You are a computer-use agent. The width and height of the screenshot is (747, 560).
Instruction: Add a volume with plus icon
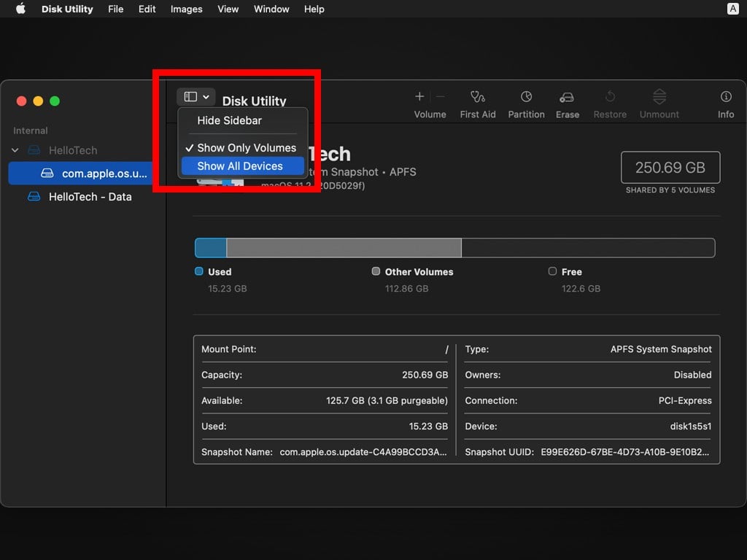[419, 96]
